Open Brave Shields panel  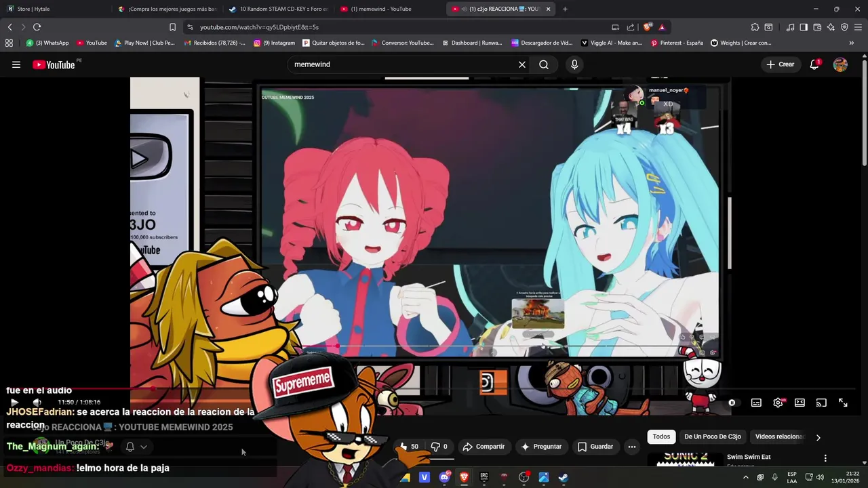point(648,27)
